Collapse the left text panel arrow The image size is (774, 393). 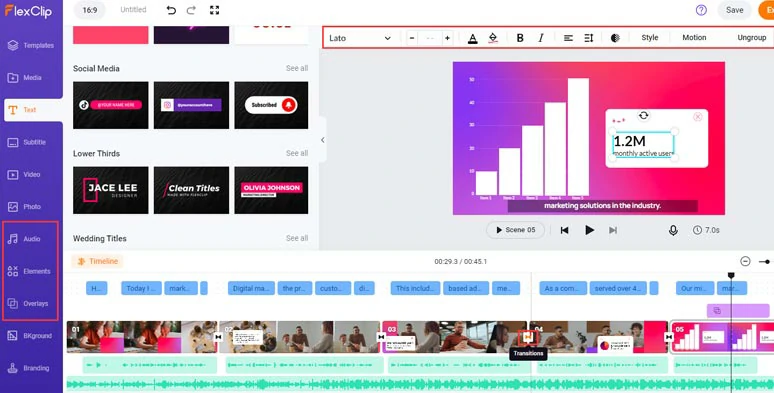pyautogui.click(x=323, y=140)
